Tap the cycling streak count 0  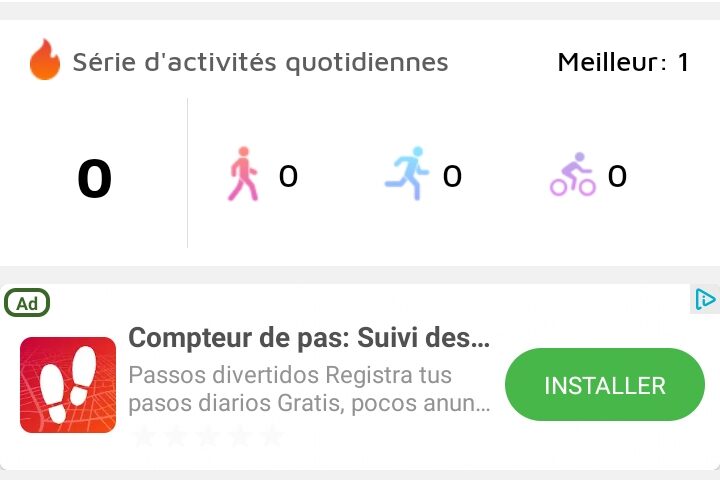tap(617, 176)
